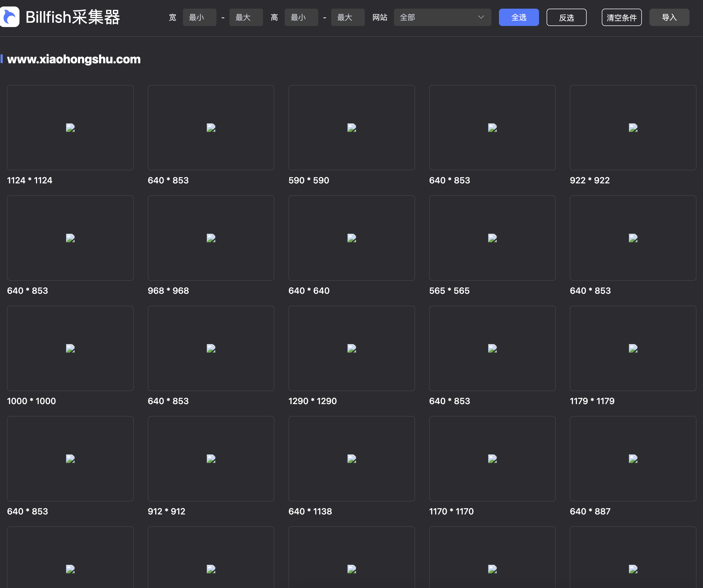
Task: Click the minimum width input field
Action: 199,17
